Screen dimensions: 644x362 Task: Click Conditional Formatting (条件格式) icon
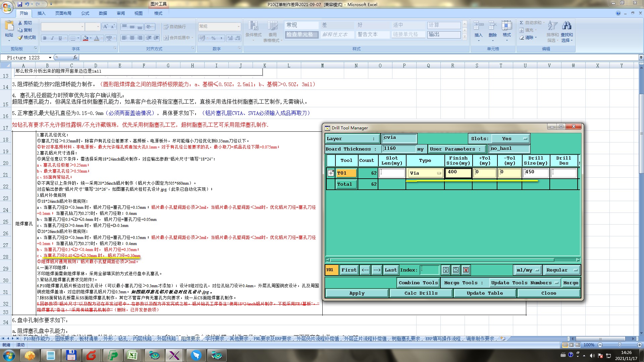tap(253, 26)
